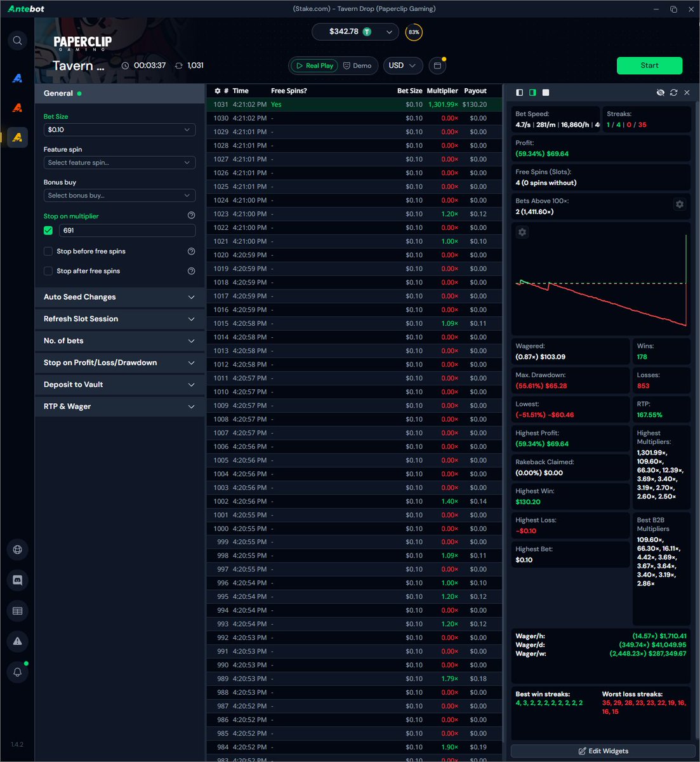Select bet row 989 with 1.79× multiplier

point(353,679)
